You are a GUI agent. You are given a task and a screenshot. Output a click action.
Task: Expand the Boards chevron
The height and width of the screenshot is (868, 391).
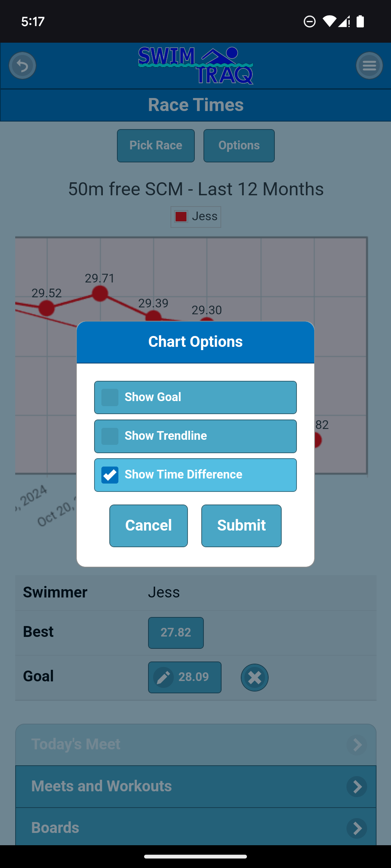[x=357, y=828]
